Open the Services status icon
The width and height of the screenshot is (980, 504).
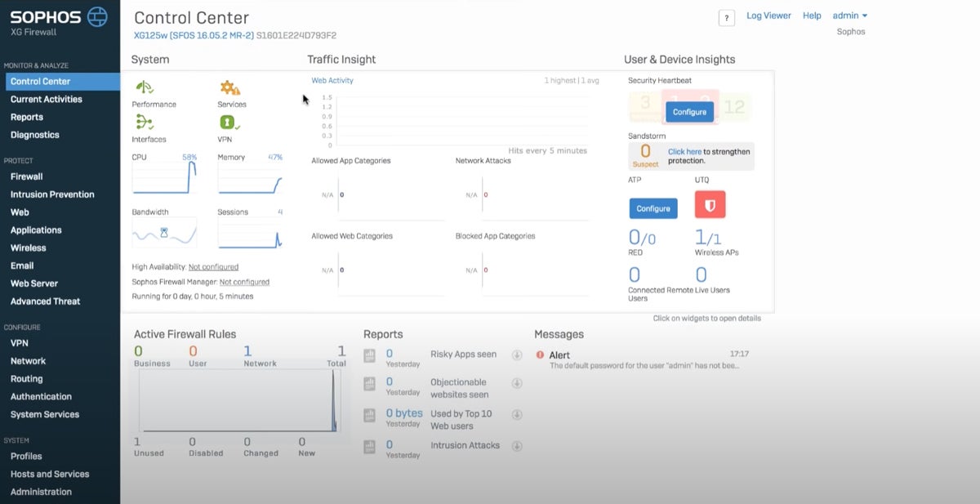[229, 87]
